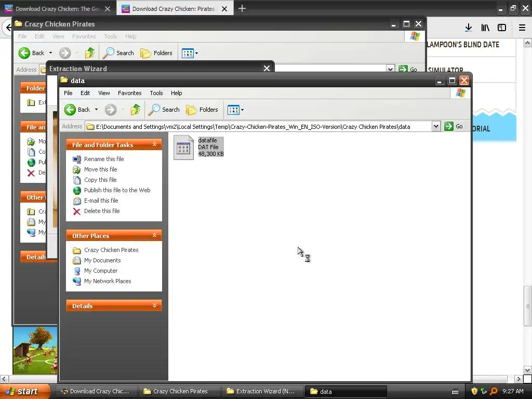
Task: Open Favorites menu in data window
Action: tap(129, 93)
